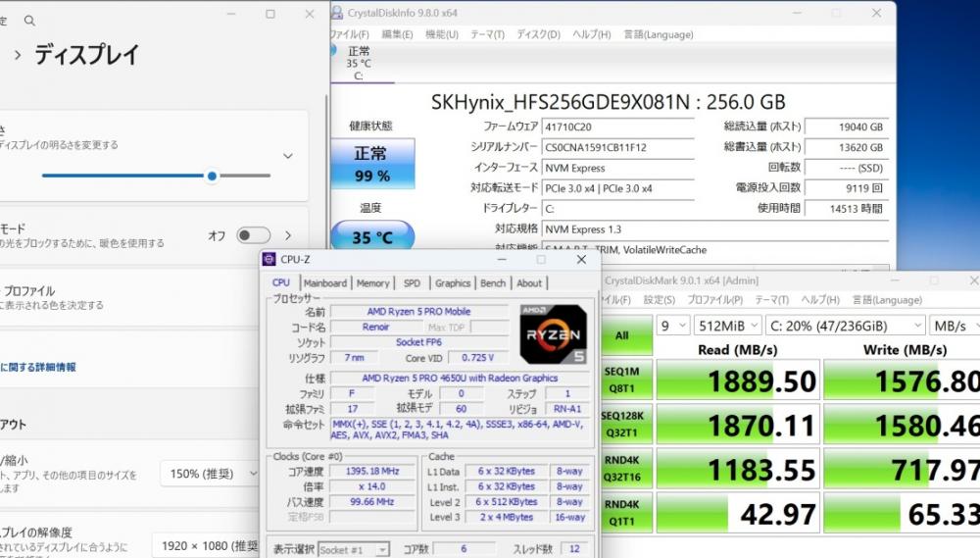Click the 14513 時間 power on hours value
Viewport: 980px width, 558px height.
pyautogui.click(x=847, y=209)
